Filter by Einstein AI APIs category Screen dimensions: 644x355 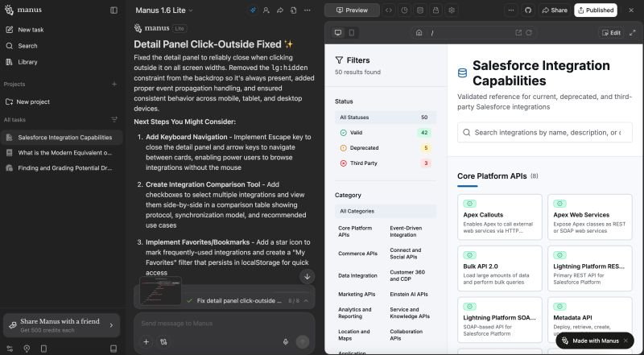411,294
